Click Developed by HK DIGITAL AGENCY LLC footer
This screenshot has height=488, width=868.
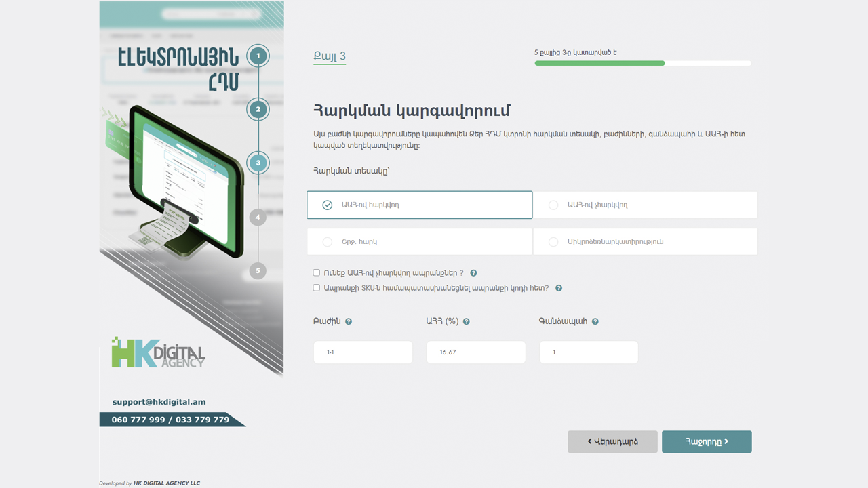[x=150, y=483]
